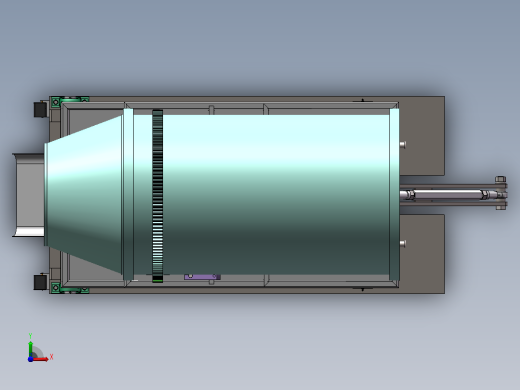
Task: Select the discharge chute at the left end
Action: (28, 195)
